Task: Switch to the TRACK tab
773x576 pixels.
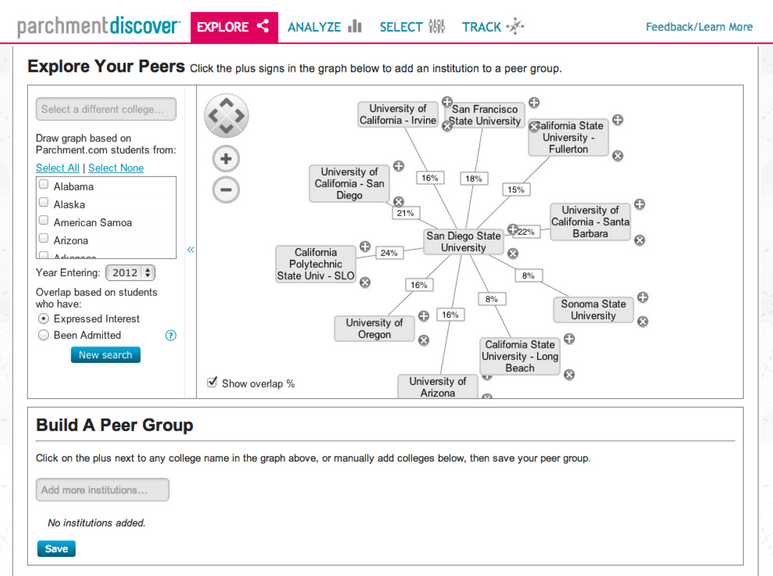Action: click(492, 27)
